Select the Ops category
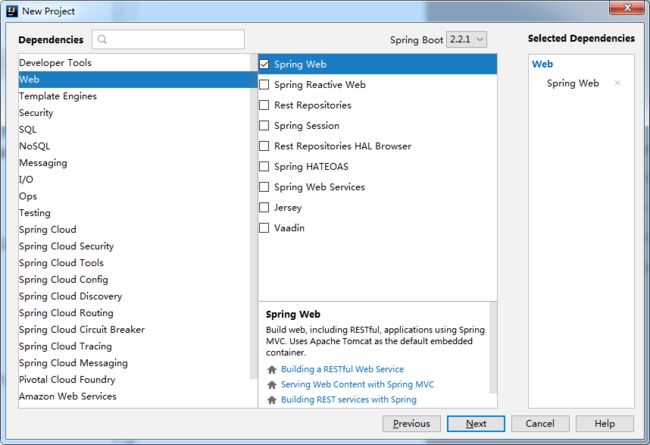 (x=134, y=196)
